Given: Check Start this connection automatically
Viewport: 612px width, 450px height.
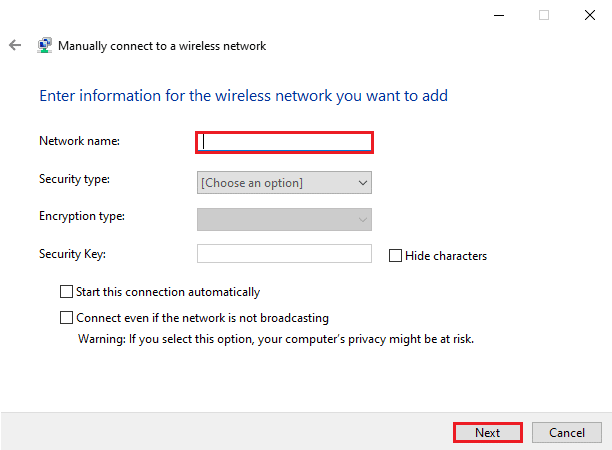Looking at the screenshot, I should pyautogui.click(x=67, y=292).
